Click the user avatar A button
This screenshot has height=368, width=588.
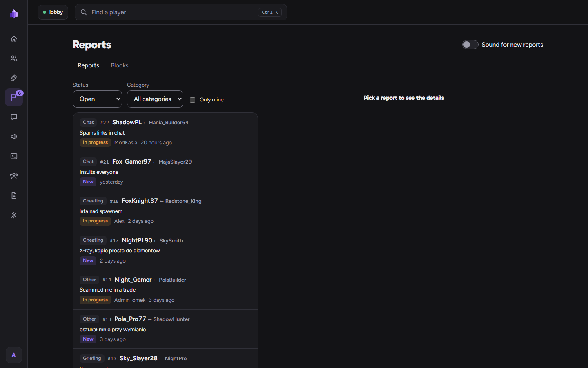click(14, 355)
